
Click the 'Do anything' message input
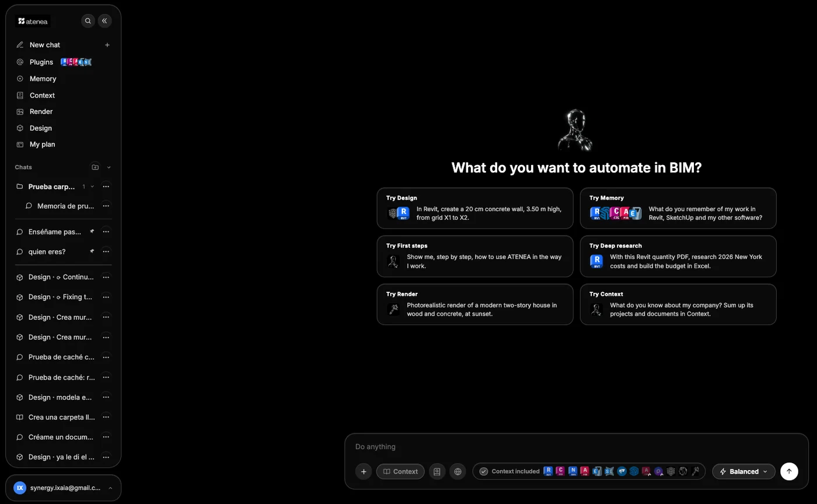[577, 447]
